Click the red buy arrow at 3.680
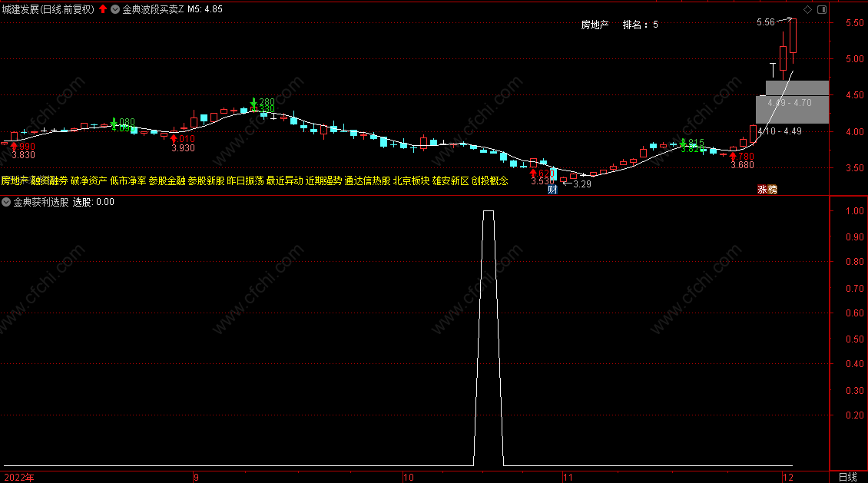The height and width of the screenshot is (483, 868). [x=733, y=157]
